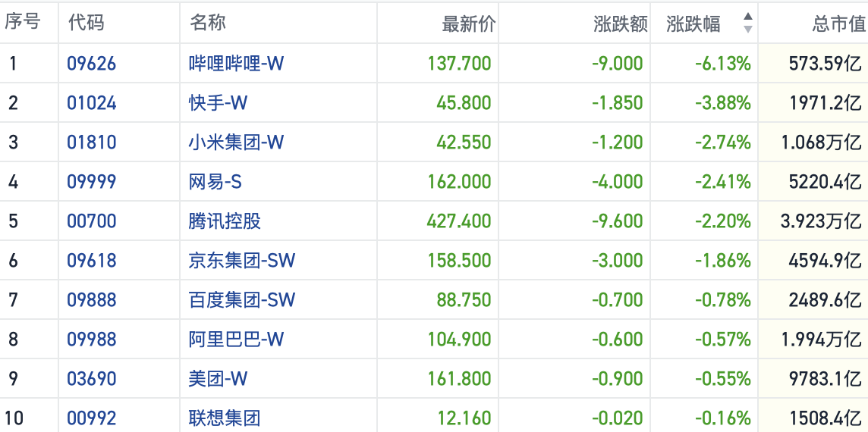This screenshot has width=868, height=432.
Task: Select 联想集团 price cell 12.160
Action: 464,418
